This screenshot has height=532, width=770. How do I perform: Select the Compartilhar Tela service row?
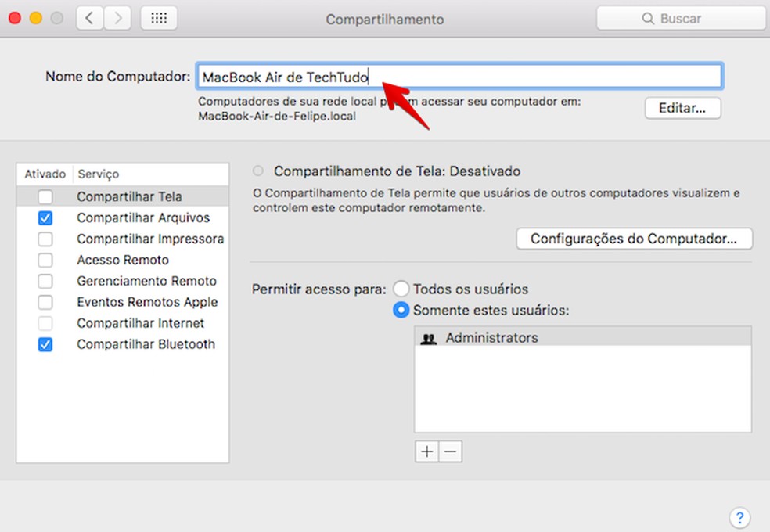tap(123, 196)
